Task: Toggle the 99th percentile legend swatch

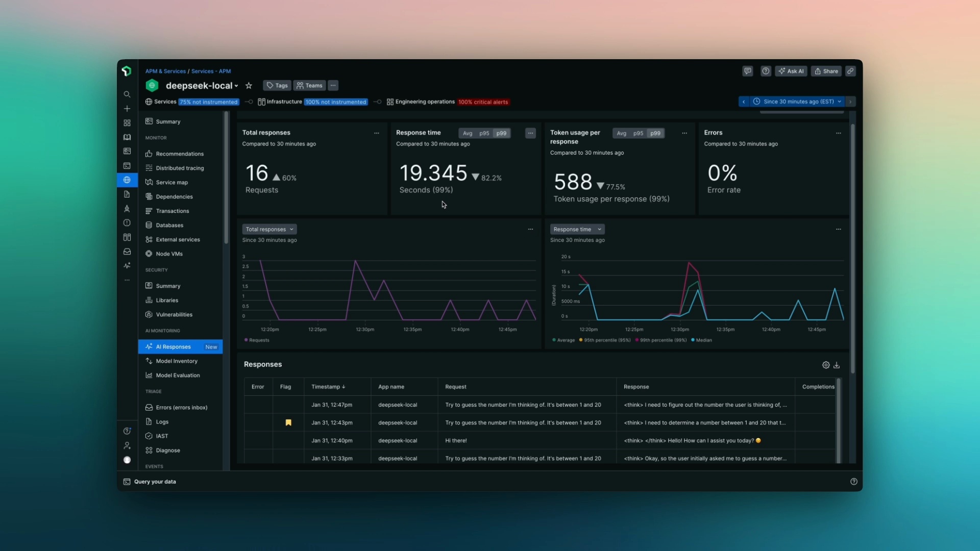Action: tap(637, 340)
